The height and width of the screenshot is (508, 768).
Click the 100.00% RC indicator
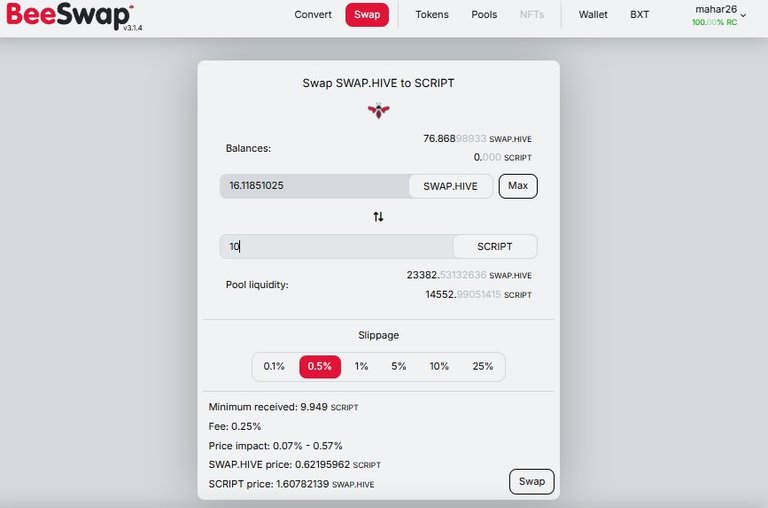click(x=714, y=23)
